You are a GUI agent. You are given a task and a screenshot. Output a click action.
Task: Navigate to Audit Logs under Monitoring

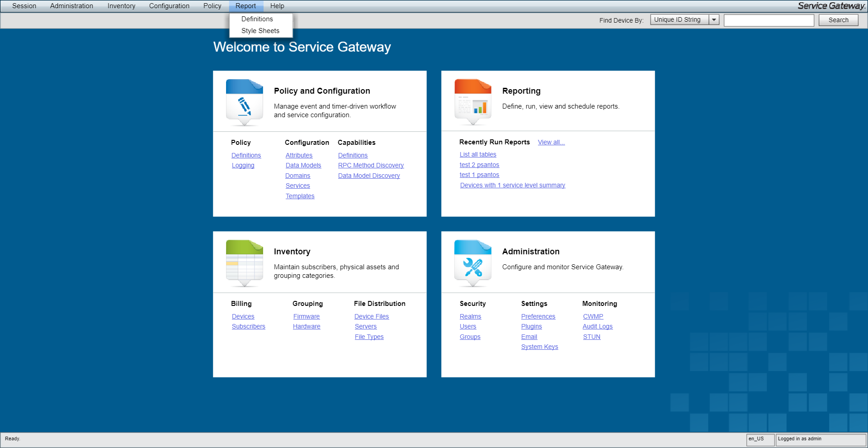tap(597, 327)
